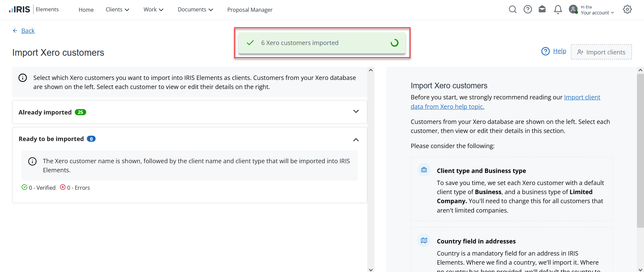Follow the Help link beside Import clients
The height and width of the screenshot is (272, 644).
[559, 51]
